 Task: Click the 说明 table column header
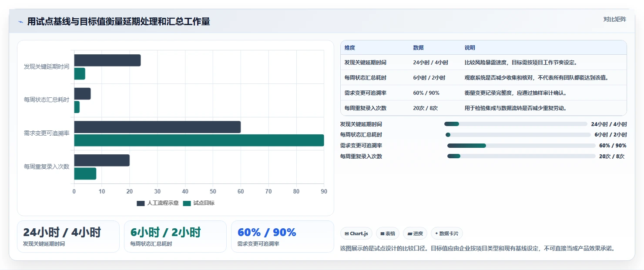coord(470,48)
